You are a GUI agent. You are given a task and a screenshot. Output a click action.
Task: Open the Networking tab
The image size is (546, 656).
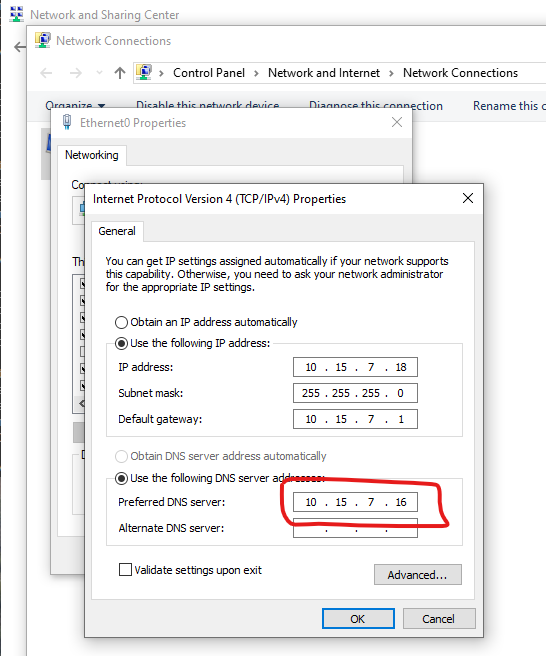point(92,155)
